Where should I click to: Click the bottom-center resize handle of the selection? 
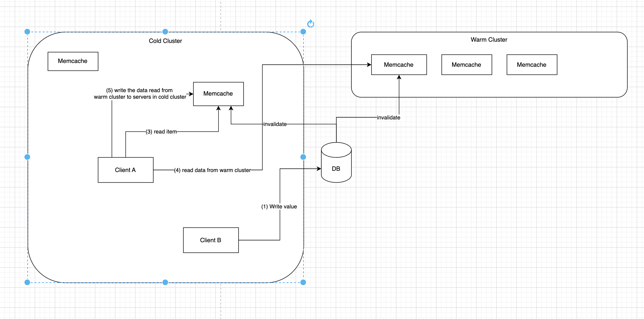tap(165, 282)
